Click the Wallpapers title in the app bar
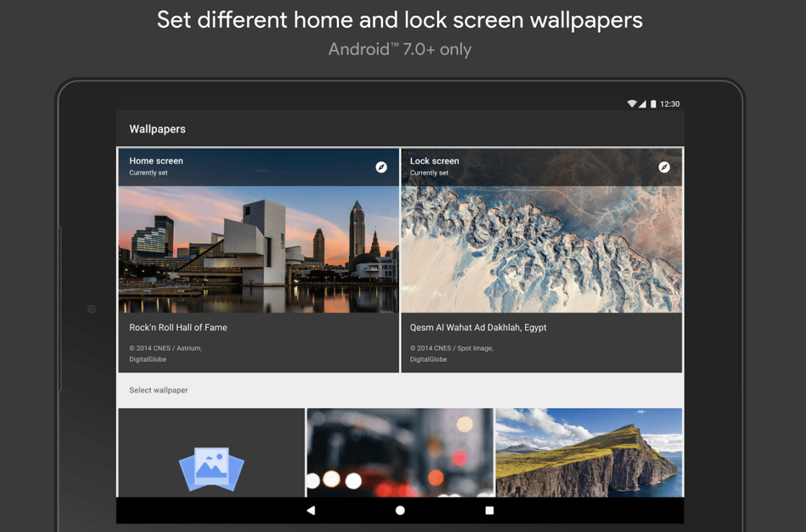The width and height of the screenshot is (806, 532). pos(157,129)
